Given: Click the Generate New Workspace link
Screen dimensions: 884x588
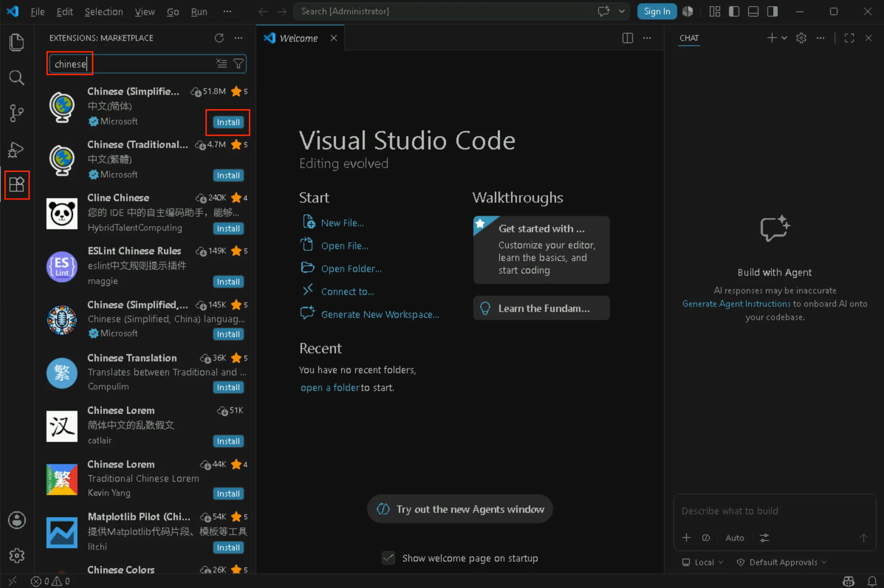Looking at the screenshot, I should tap(380, 314).
